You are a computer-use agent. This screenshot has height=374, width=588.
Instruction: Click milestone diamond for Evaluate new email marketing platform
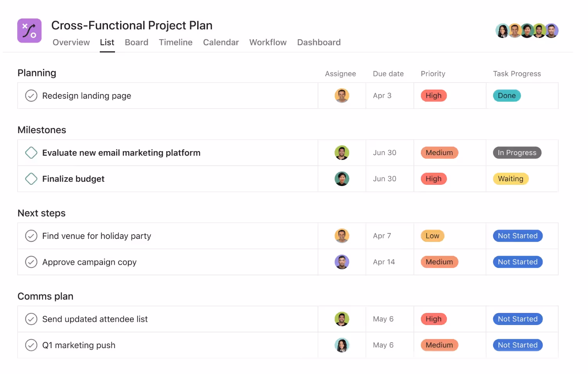(x=31, y=153)
